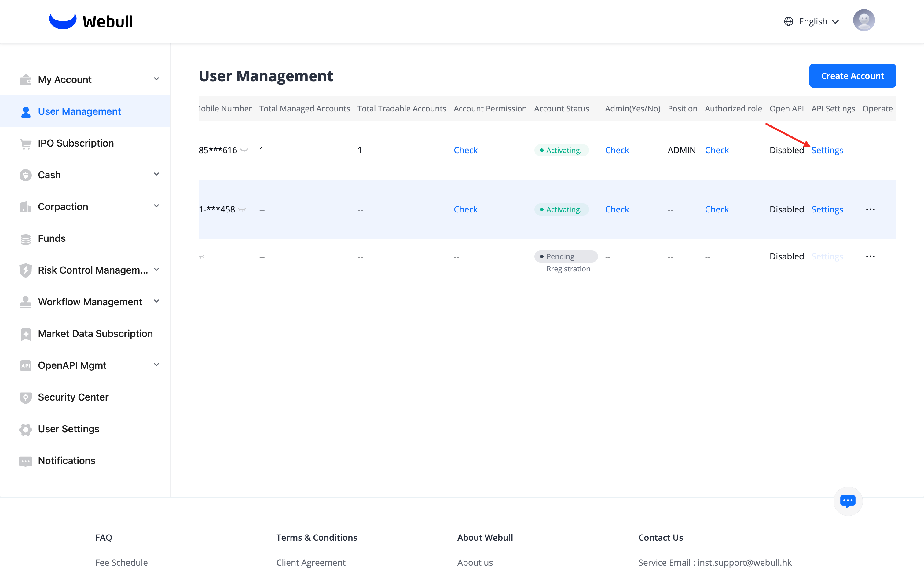Screen dimensions: 924x577
Task: Go to Market Data Subscription page
Action: pyautogui.click(x=95, y=333)
